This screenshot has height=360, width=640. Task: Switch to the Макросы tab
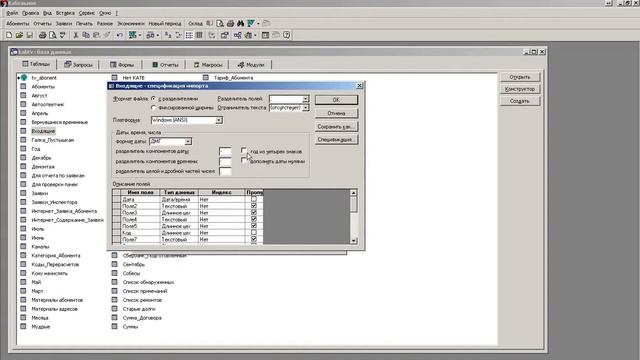coord(208,64)
